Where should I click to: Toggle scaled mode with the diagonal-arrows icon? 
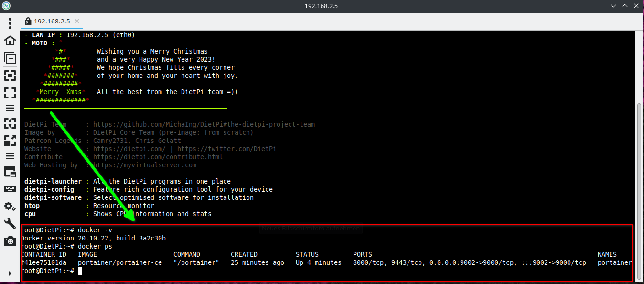coord(10,141)
